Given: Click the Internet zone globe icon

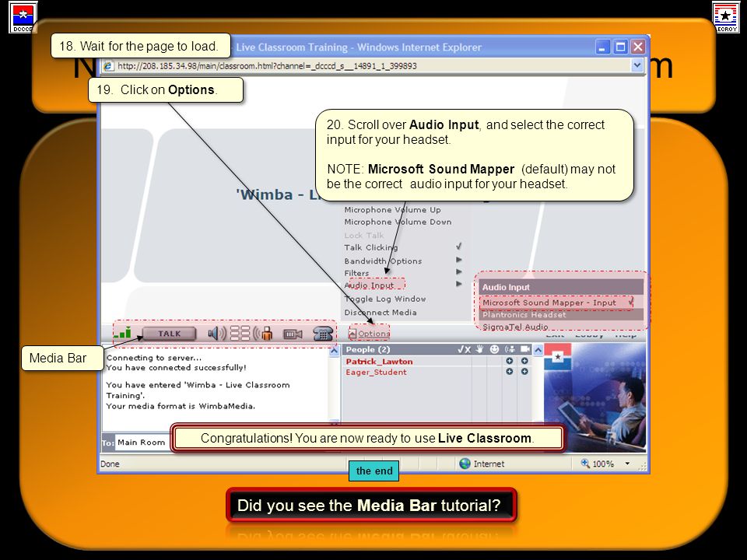Looking at the screenshot, I should (465, 464).
